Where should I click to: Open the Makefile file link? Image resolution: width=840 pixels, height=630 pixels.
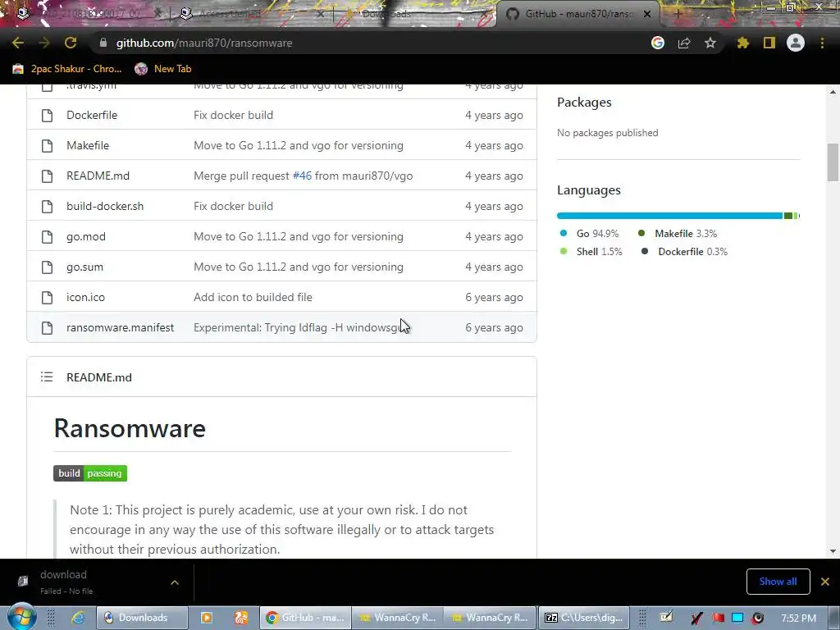coord(87,146)
